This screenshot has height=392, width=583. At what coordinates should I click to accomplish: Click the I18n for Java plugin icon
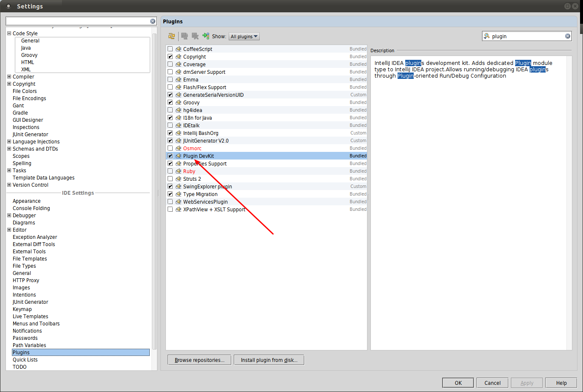coord(179,118)
